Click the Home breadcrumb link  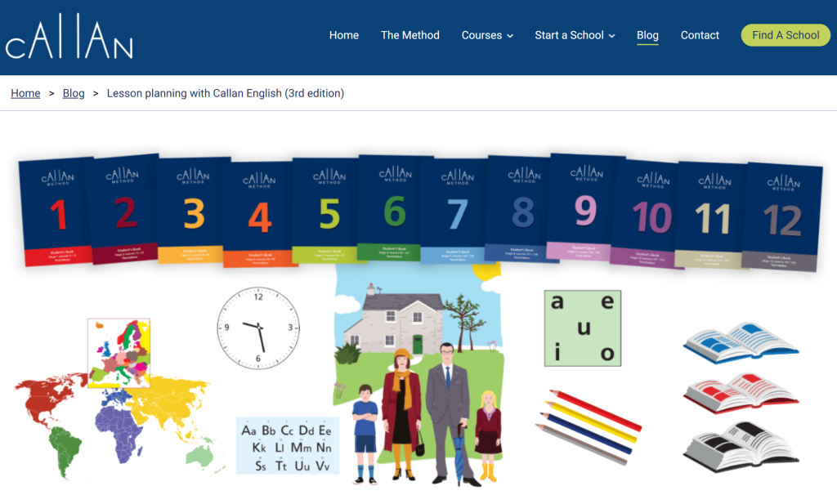pyautogui.click(x=25, y=93)
